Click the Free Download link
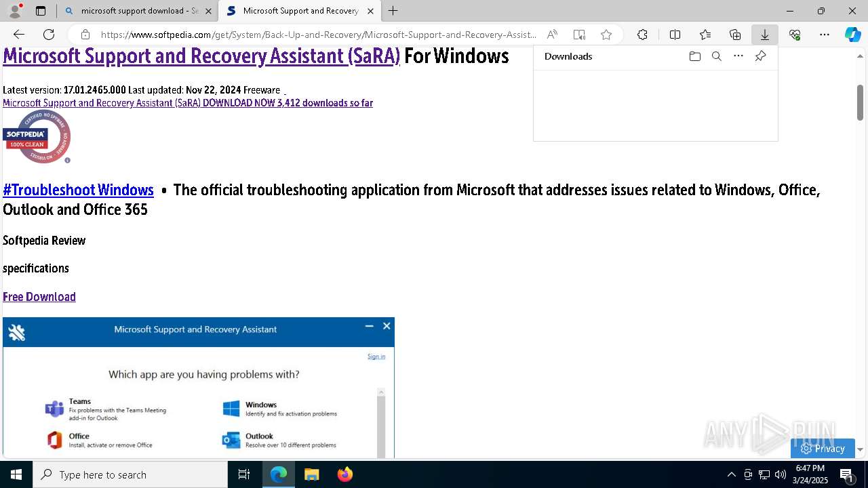The width and height of the screenshot is (868, 488). tap(39, 297)
